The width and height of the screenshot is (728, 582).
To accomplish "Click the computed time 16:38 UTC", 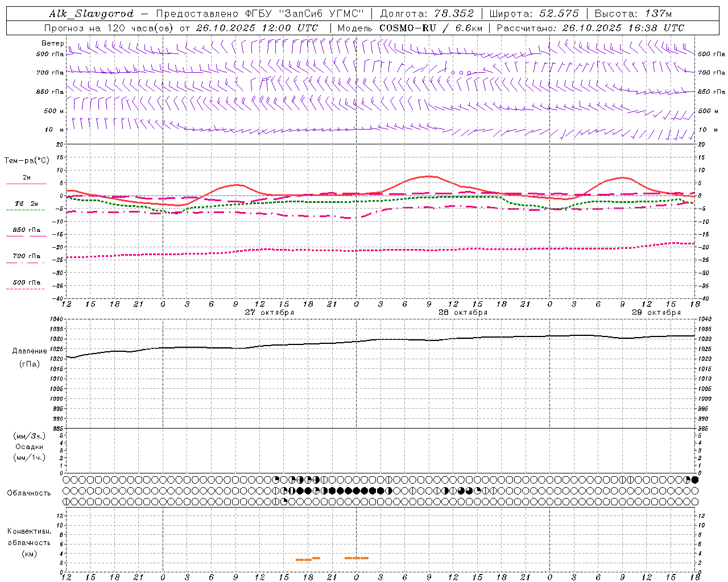I will click(x=656, y=28).
